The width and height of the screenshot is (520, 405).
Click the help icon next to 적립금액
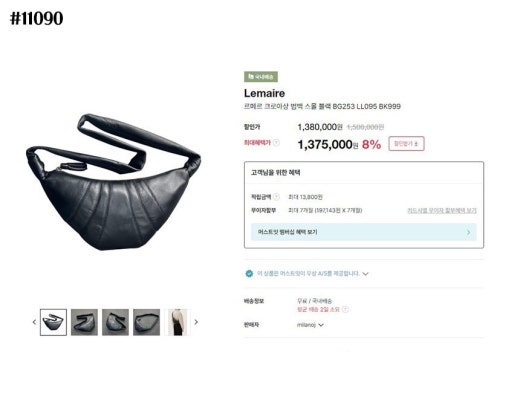(x=276, y=197)
